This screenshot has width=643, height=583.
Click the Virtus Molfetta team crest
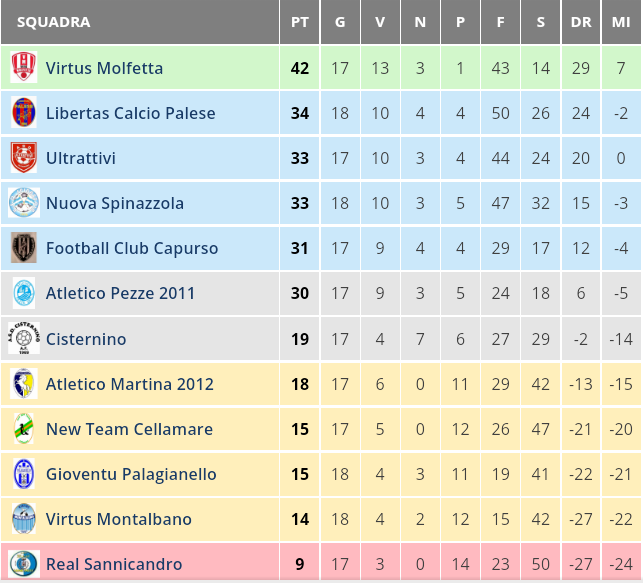click(x=23, y=68)
